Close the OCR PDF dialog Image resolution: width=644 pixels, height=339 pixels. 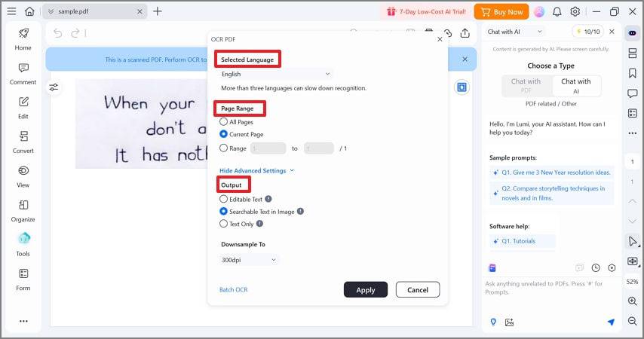click(440, 39)
